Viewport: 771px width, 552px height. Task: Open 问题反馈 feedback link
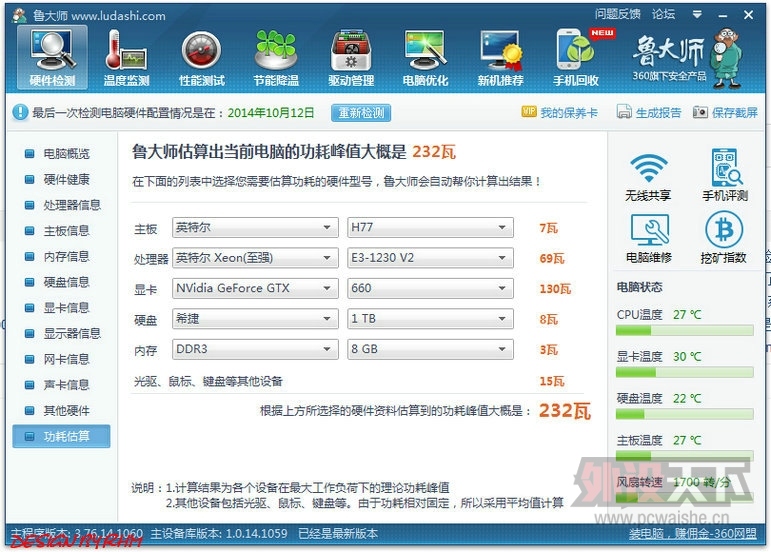(618, 14)
